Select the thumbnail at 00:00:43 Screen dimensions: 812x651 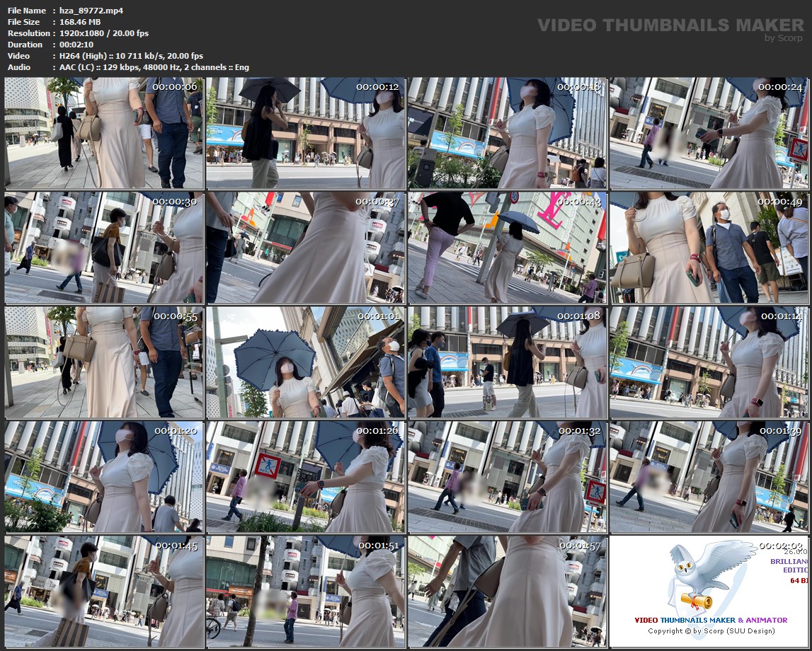(x=507, y=248)
